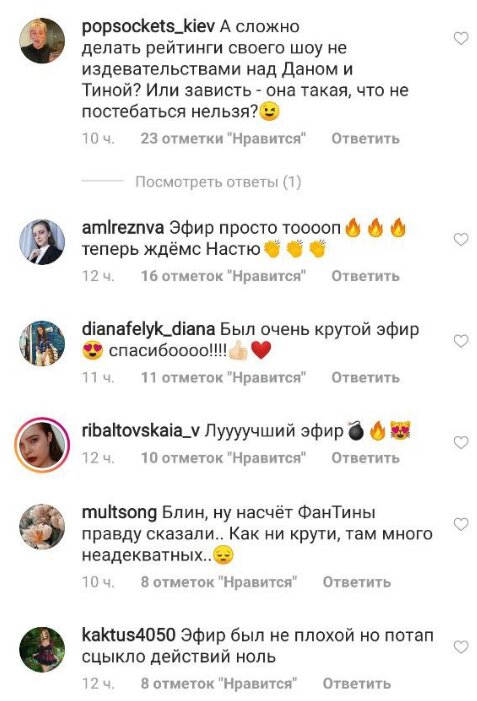Viewport: 477px width, 701px height.
Task: Like multsong's comment with the heart
Action: (x=460, y=524)
